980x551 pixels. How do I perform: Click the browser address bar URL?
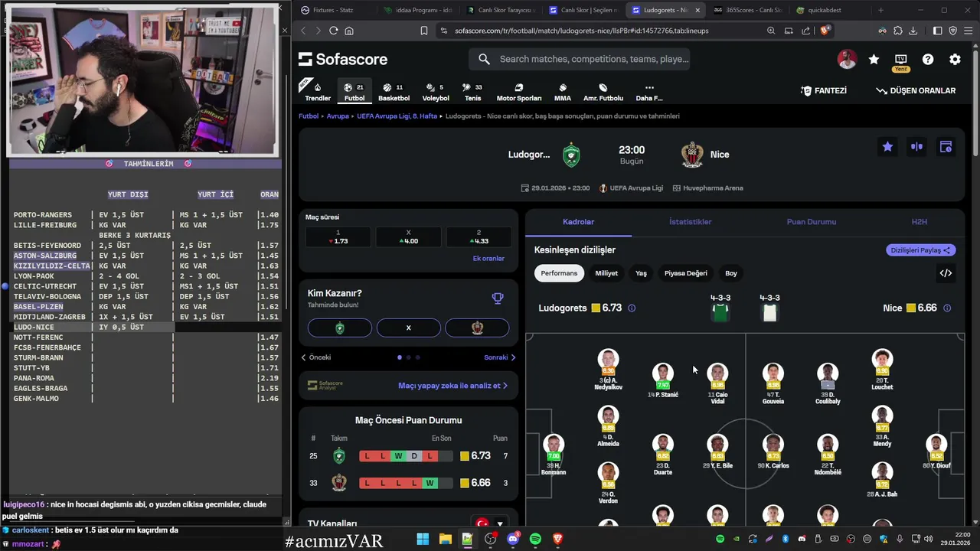click(582, 31)
